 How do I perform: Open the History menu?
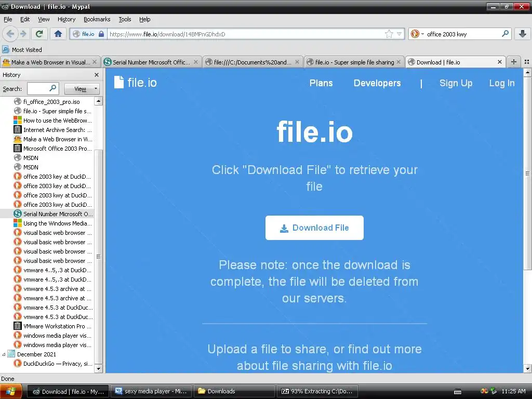click(x=66, y=19)
